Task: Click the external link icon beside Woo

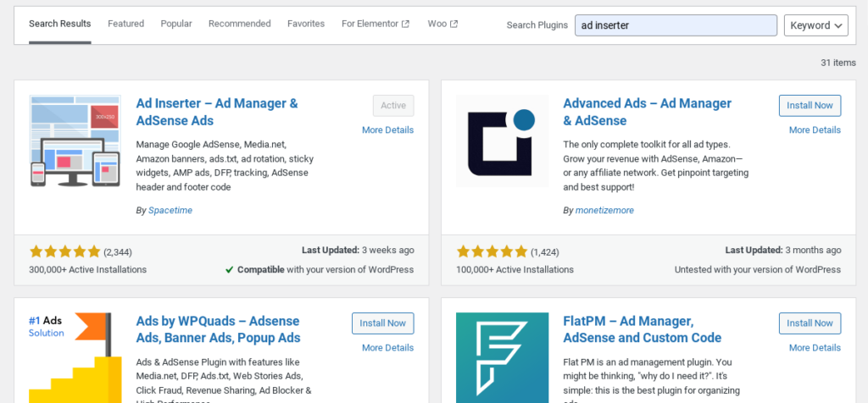Action: pos(454,24)
